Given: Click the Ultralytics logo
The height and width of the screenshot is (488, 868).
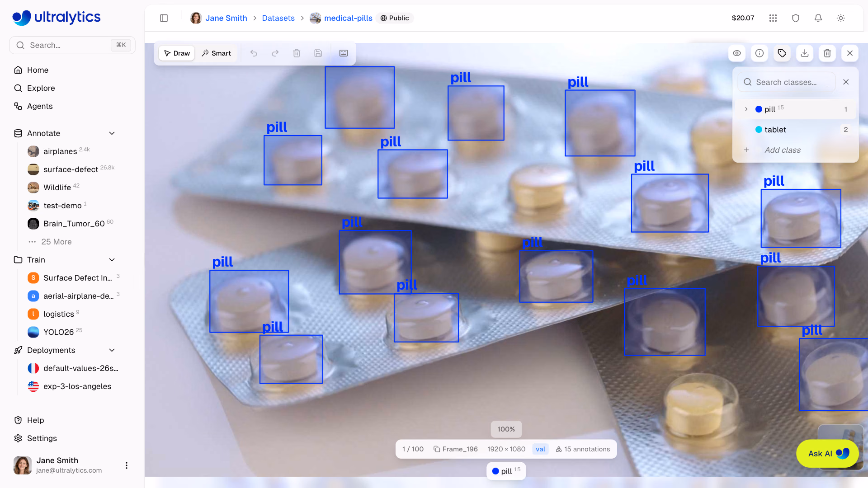Looking at the screenshot, I should [57, 17].
